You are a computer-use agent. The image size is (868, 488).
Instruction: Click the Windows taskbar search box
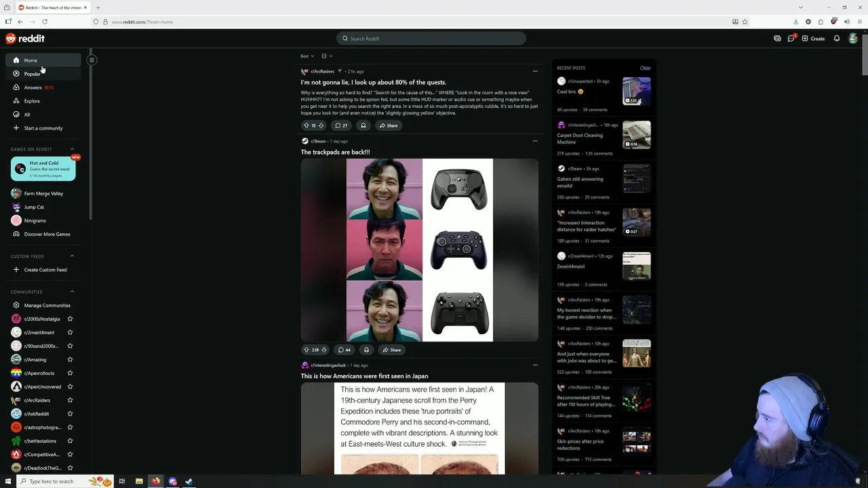pos(64,481)
